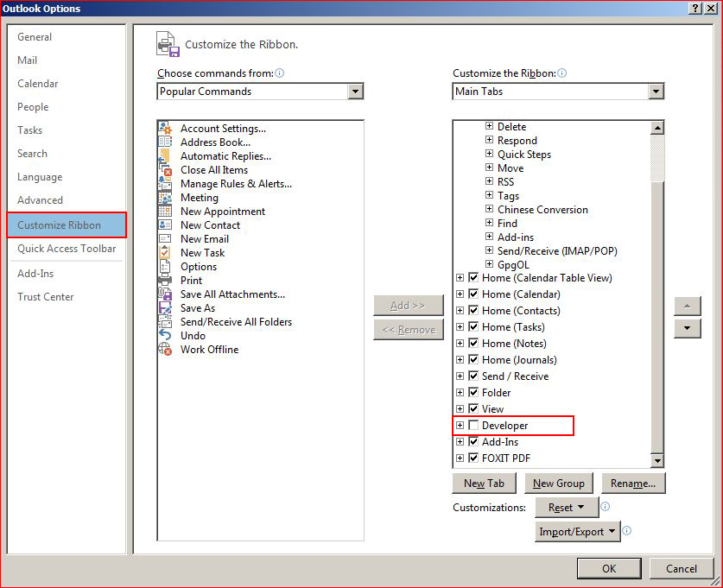Click the dialog help question mark button
The width and height of the screenshot is (723, 588).
[695, 9]
